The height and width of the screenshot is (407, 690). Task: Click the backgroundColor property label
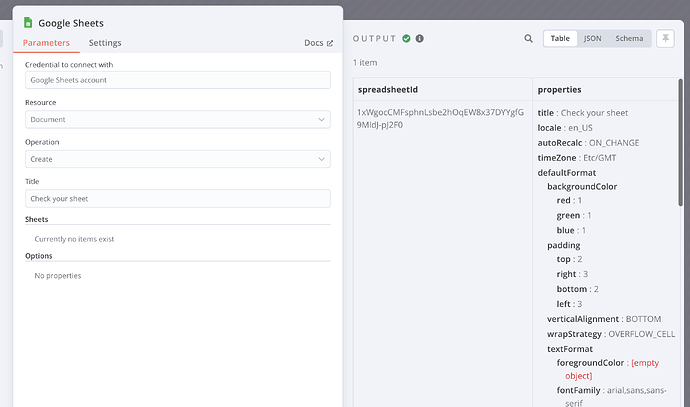click(x=582, y=187)
